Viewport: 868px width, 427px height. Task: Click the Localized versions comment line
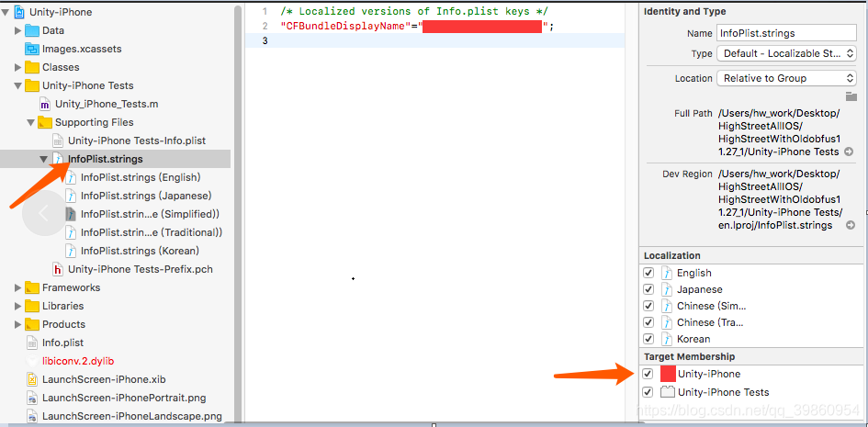414,11
